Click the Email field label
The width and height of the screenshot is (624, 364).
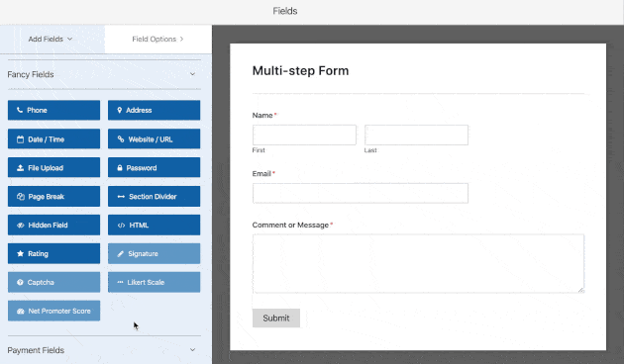click(x=261, y=174)
